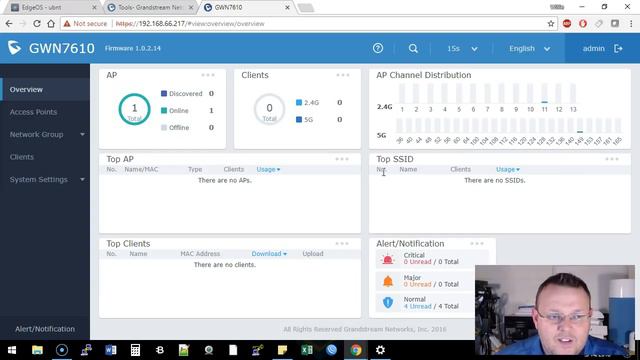The width and height of the screenshot is (640, 360).
Task: Click the AP total ring chart
Action: click(134, 109)
